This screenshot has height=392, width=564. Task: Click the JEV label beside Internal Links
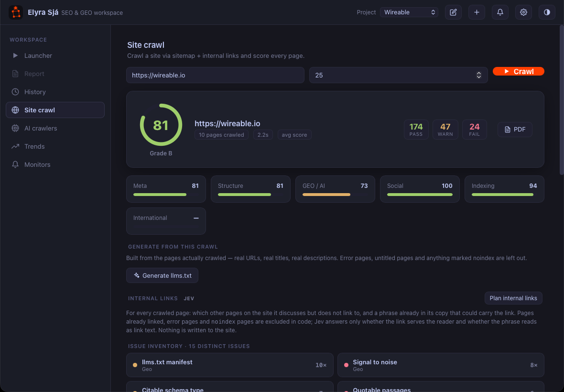click(189, 298)
